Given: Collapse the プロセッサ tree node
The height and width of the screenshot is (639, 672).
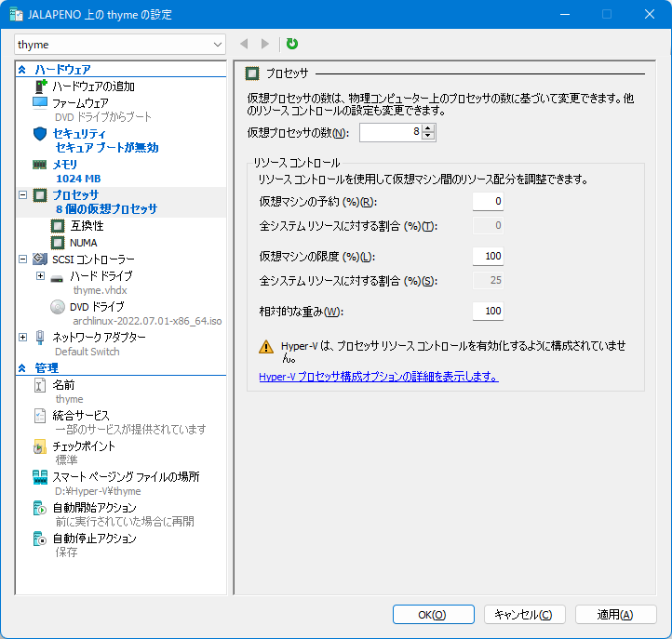Looking at the screenshot, I should pyautogui.click(x=22, y=195).
